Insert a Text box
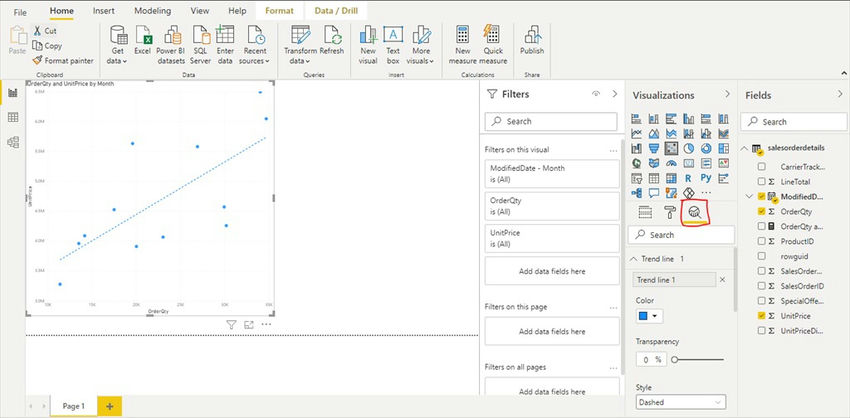 393,45
